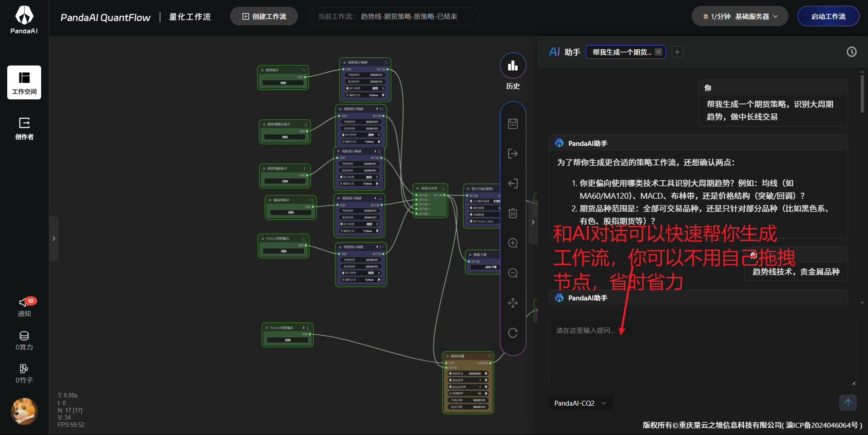The image size is (868, 435).
Task: Click the user avatar picture
Action: click(24, 412)
